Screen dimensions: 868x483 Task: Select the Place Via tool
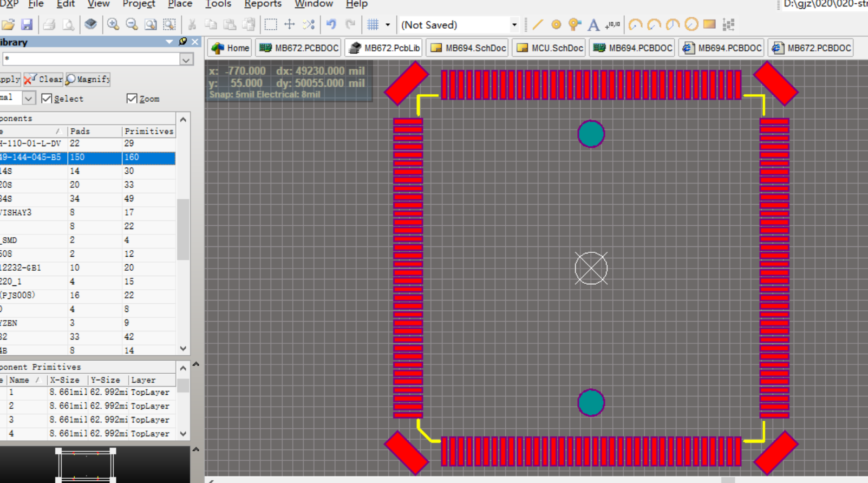[x=575, y=25]
